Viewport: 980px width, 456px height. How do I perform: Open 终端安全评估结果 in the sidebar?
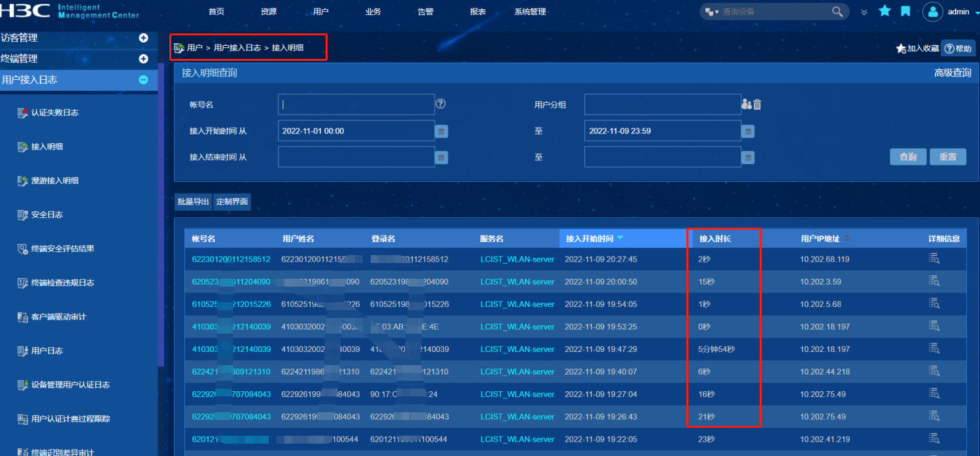[63, 249]
